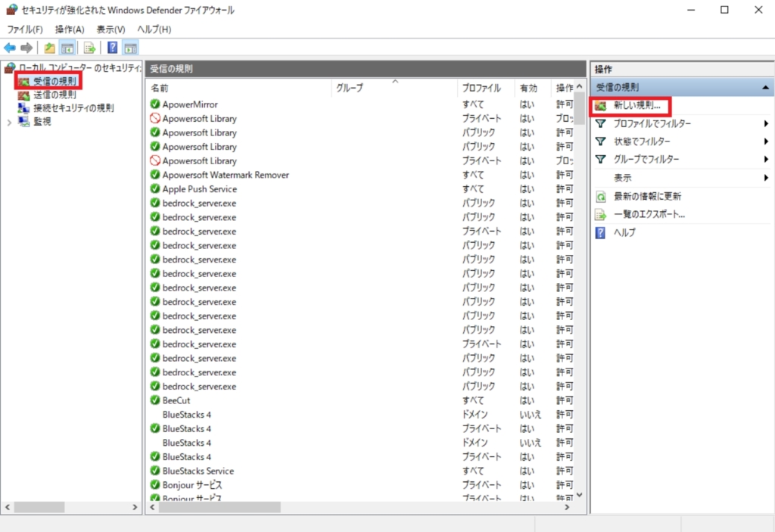Click 新しい規則... in the actions pane
The width and height of the screenshot is (775, 532).
click(636, 105)
